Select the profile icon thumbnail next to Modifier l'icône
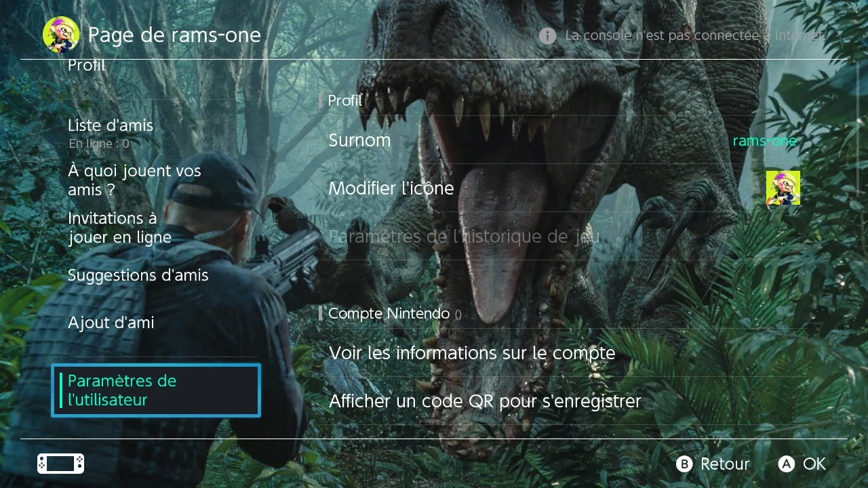 click(x=783, y=188)
